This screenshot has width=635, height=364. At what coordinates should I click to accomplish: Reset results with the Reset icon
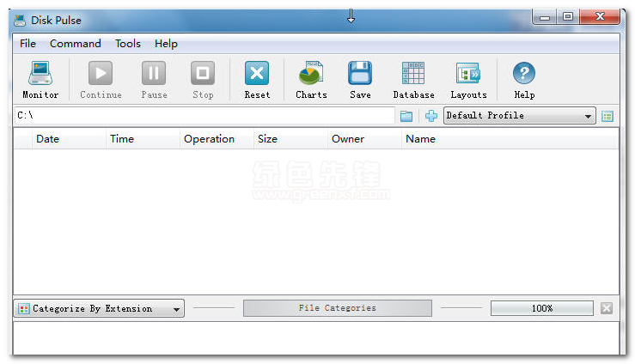click(x=257, y=73)
